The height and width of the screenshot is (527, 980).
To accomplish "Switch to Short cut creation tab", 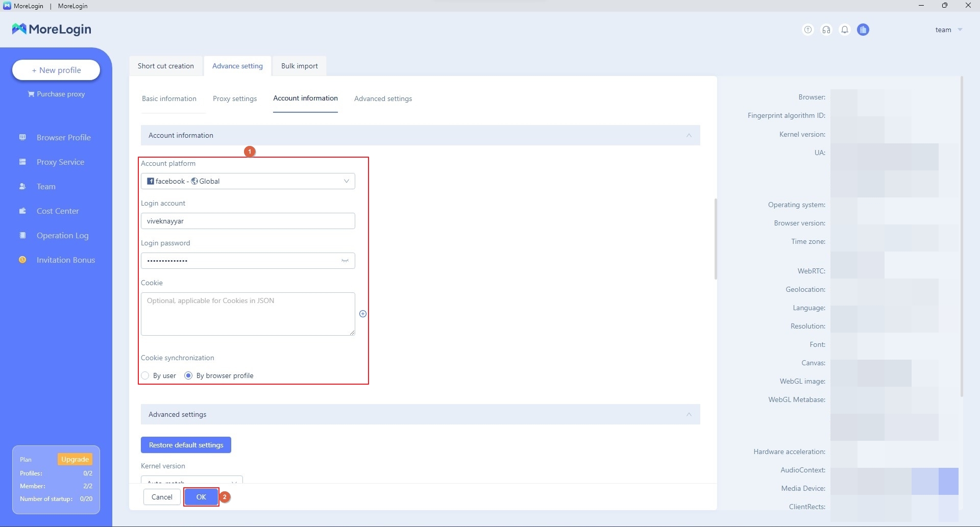I will tap(166, 66).
